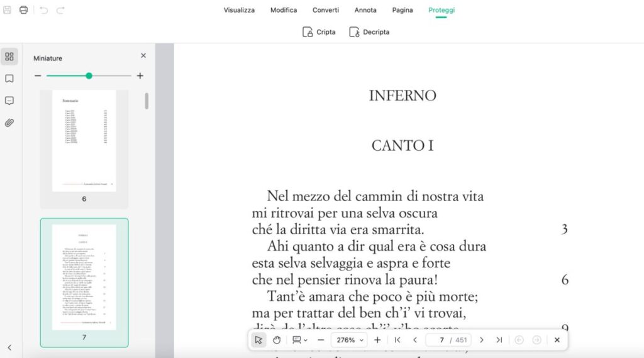Viewport: 644px width, 358px height.
Task: Open the comments panel icon
Action: pos(9,101)
